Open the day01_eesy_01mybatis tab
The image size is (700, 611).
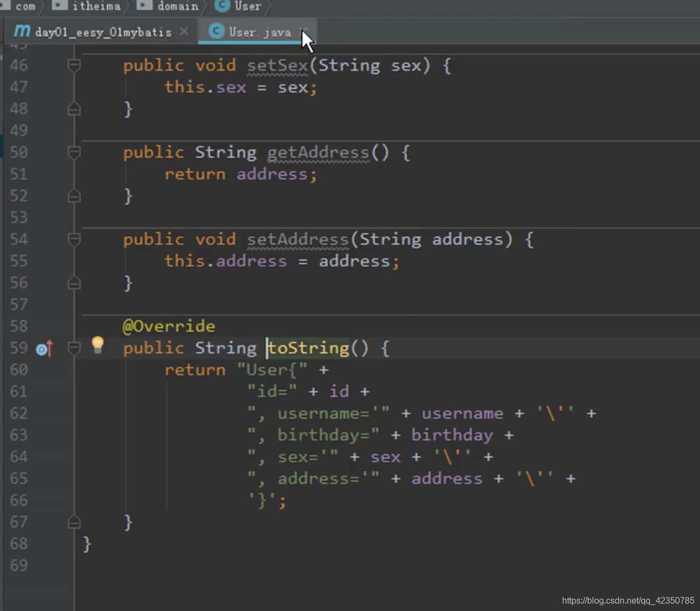[103, 32]
